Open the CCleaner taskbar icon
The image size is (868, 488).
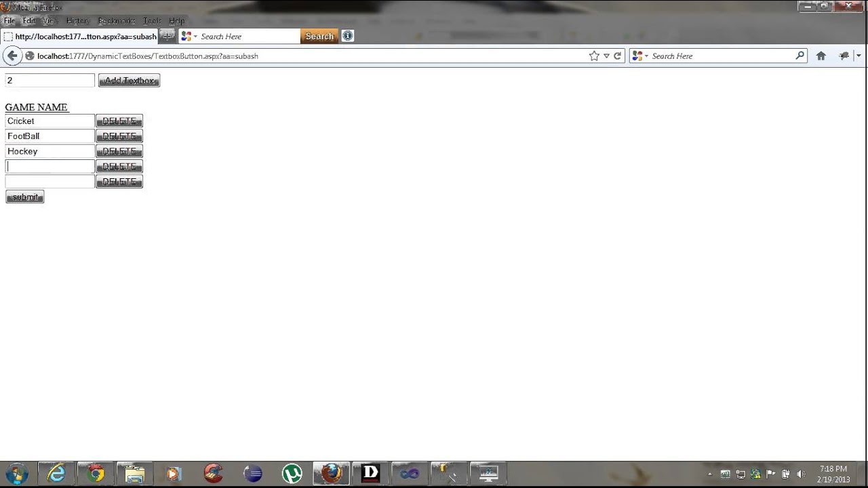point(214,473)
